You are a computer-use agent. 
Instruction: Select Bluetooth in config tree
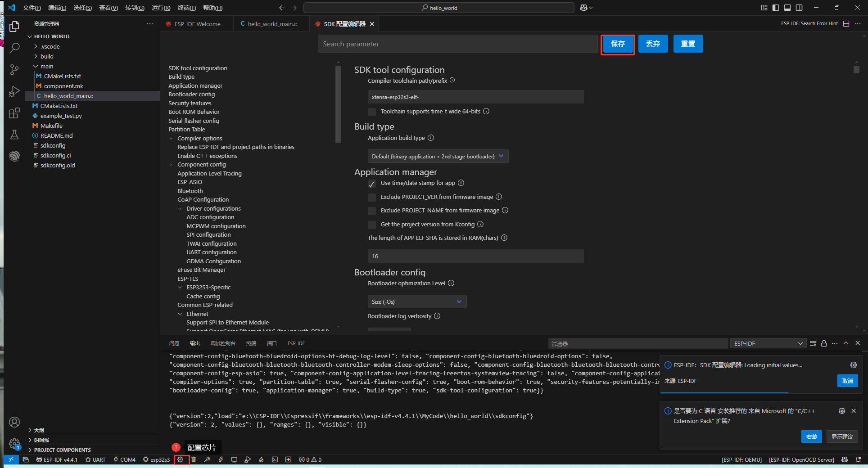[x=190, y=191]
